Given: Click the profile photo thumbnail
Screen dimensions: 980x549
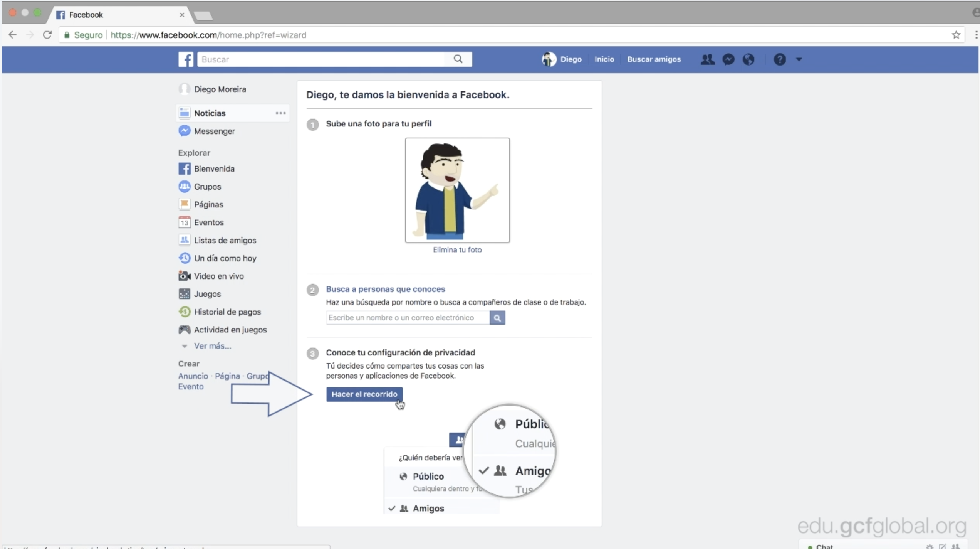Looking at the screenshot, I should tap(457, 190).
